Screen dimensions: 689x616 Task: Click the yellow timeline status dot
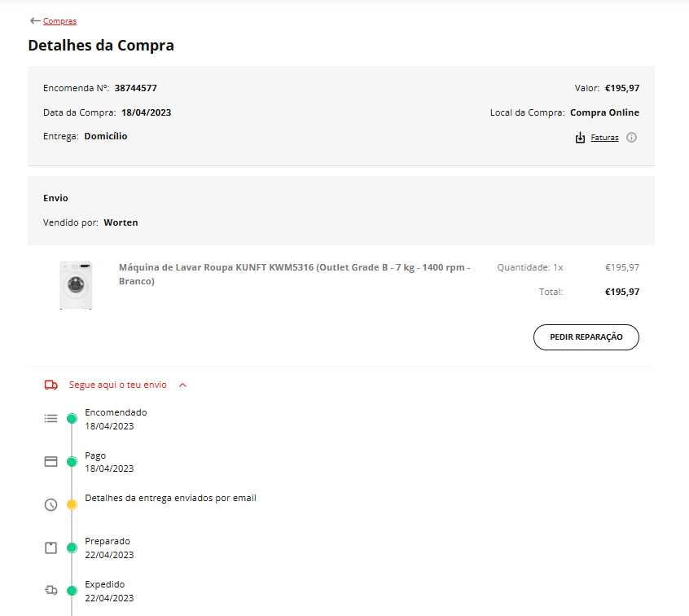(x=72, y=504)
